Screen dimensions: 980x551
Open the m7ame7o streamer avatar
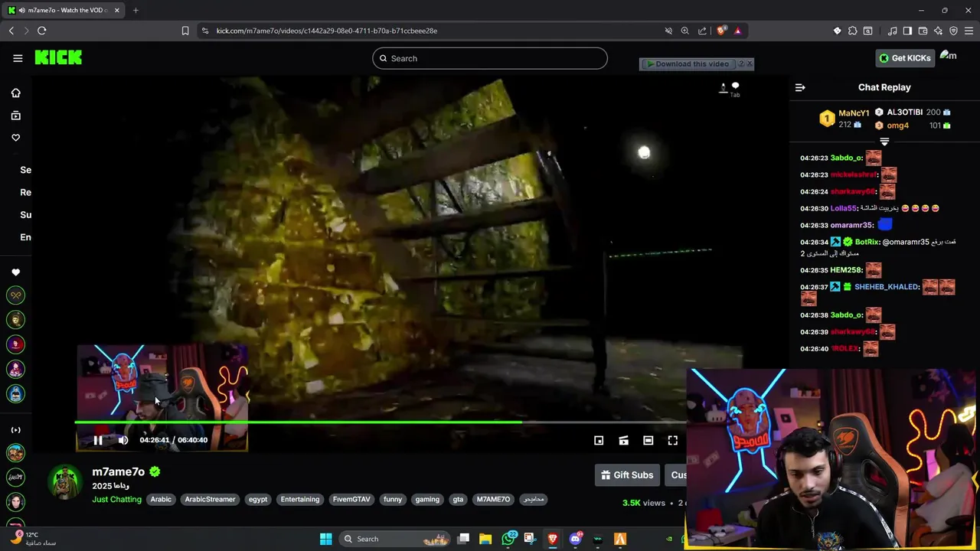65,482
